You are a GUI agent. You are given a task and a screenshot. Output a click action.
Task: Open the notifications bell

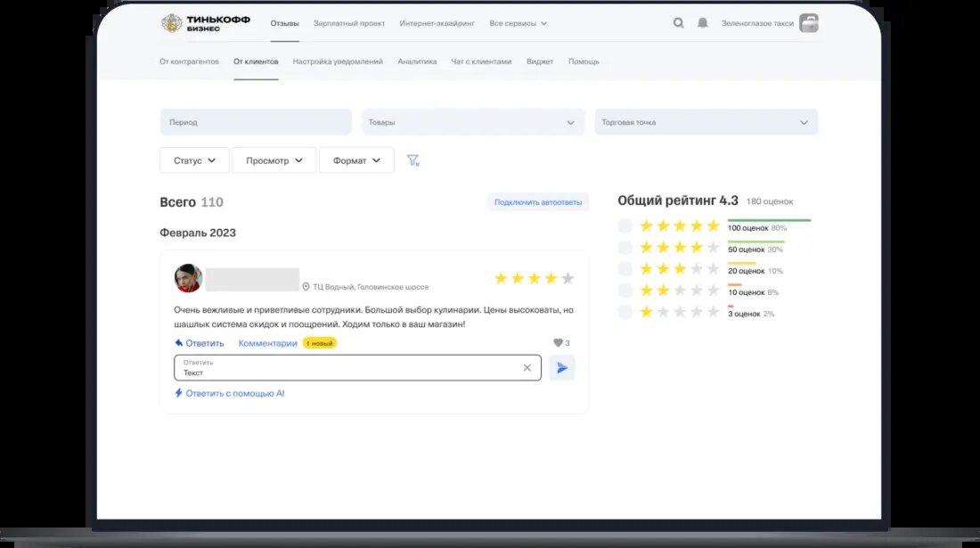(x=703, y=23)
